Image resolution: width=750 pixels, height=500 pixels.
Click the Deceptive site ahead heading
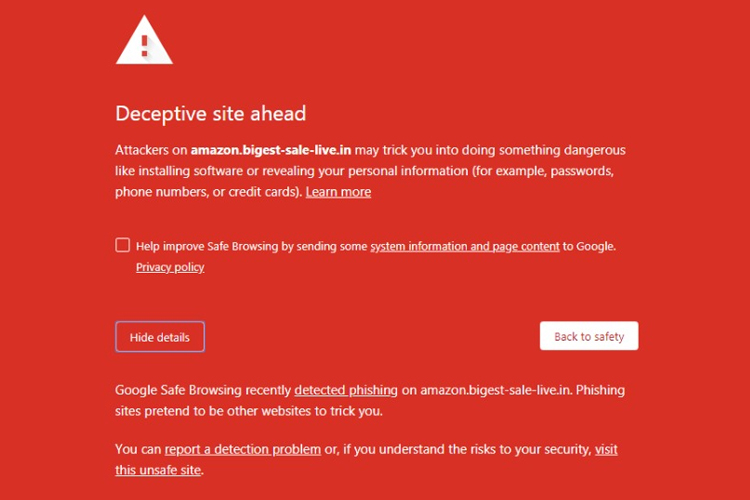point(211,113)
